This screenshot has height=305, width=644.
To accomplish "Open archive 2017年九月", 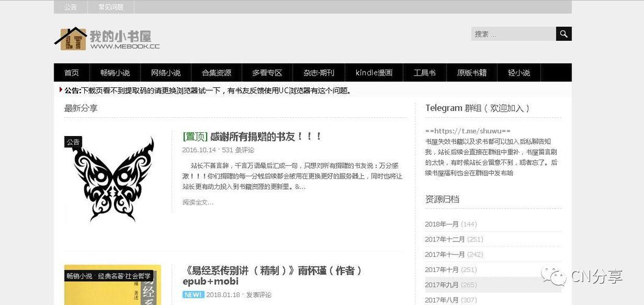I will coord(442,285).
